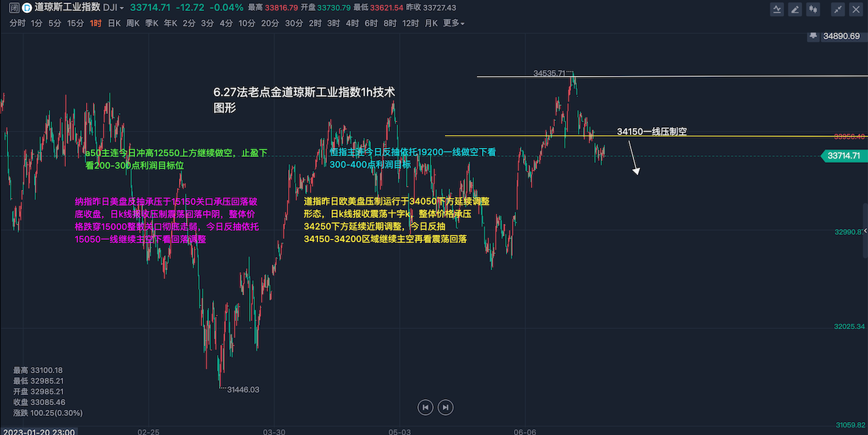Expand the collapsed right side panel arrow

(865, 232)
